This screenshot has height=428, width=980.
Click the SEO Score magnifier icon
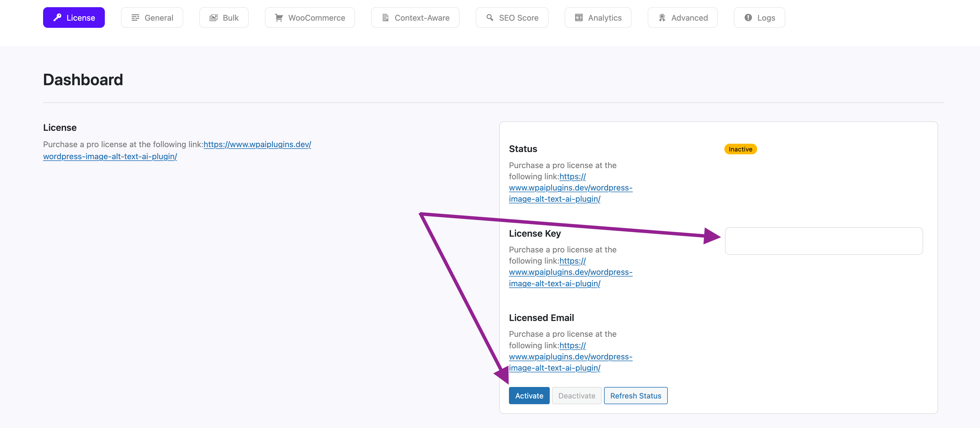pyautogui.click(x=490, y=17)
